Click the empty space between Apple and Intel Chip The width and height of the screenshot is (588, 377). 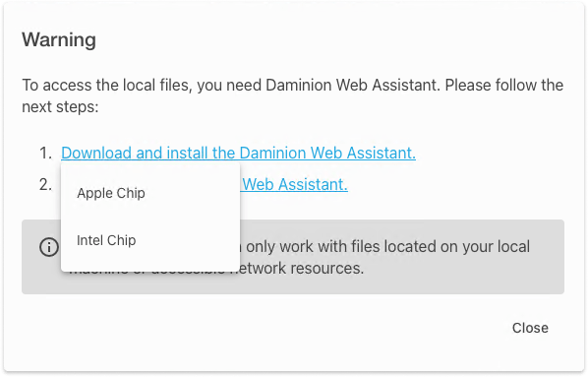[150, 217]
